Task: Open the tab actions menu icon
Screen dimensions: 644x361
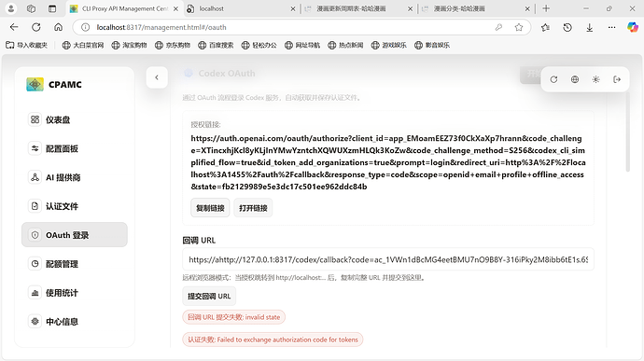Action: 52,8
